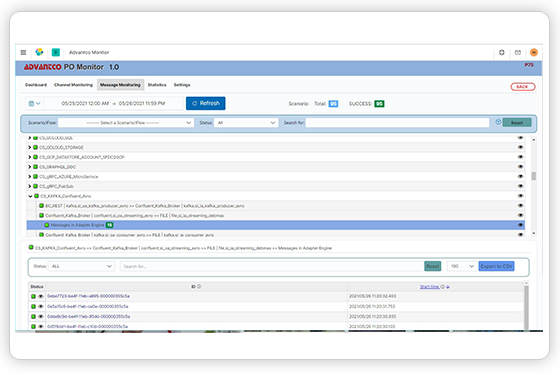Toggle the eye icon for CS_gRPC_AZURE_MicroService
The width and height of the screenshot is (560, 373).
pyautogui.click(x=520, y=176)
